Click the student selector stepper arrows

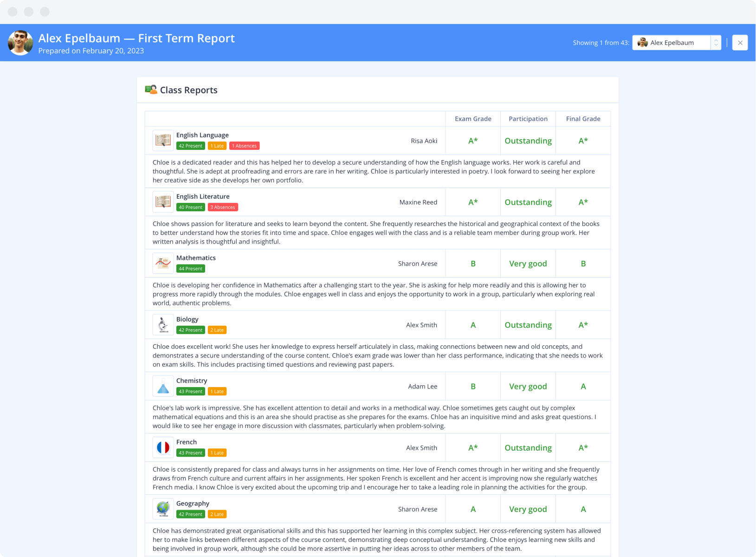click(x=716, y=43)
